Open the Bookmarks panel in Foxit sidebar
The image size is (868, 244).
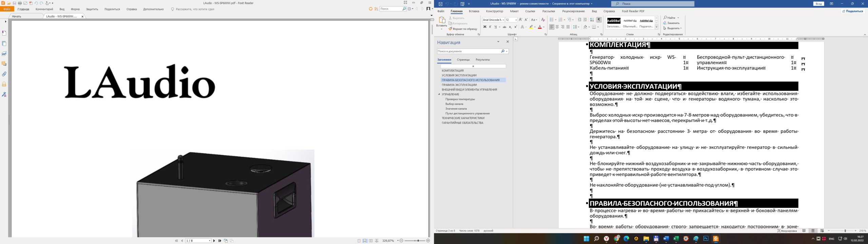tap(4, 33)
